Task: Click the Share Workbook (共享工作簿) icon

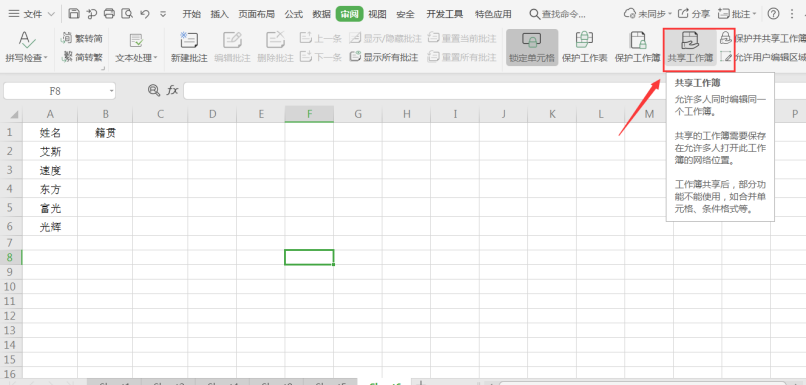Action: 689,41
